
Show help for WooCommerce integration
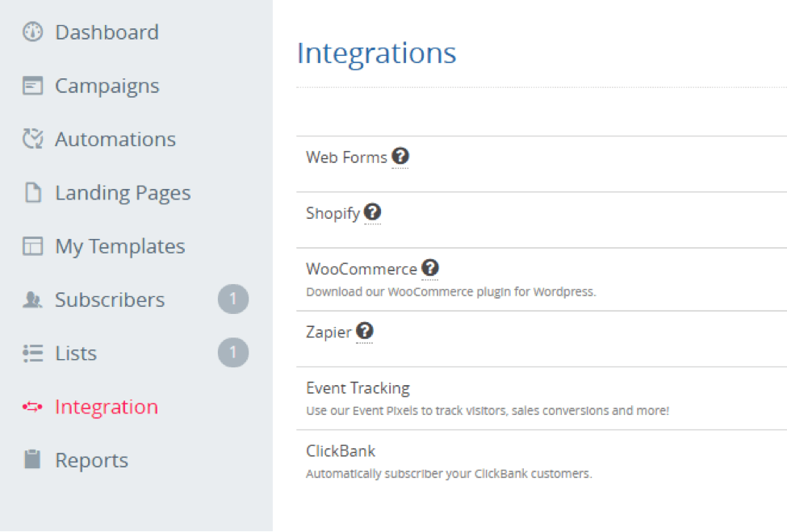pos(430,267)
